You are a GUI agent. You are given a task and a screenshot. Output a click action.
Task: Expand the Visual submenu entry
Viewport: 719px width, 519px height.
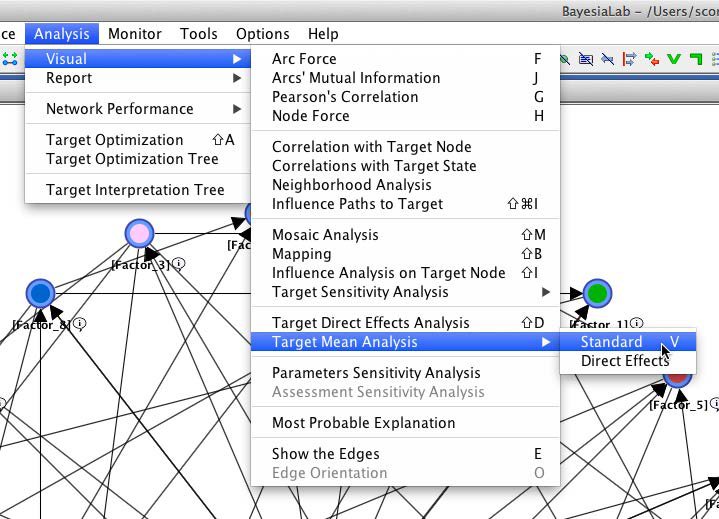pos(138,59)
